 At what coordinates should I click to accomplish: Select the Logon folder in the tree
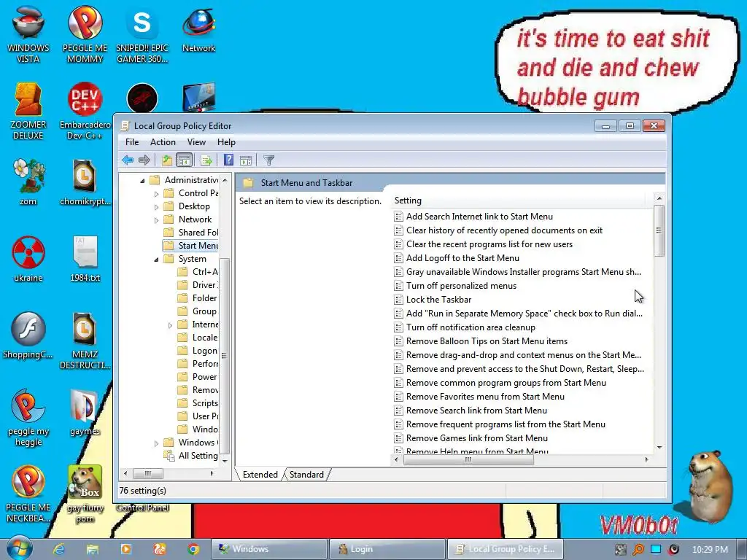(198, 351)
